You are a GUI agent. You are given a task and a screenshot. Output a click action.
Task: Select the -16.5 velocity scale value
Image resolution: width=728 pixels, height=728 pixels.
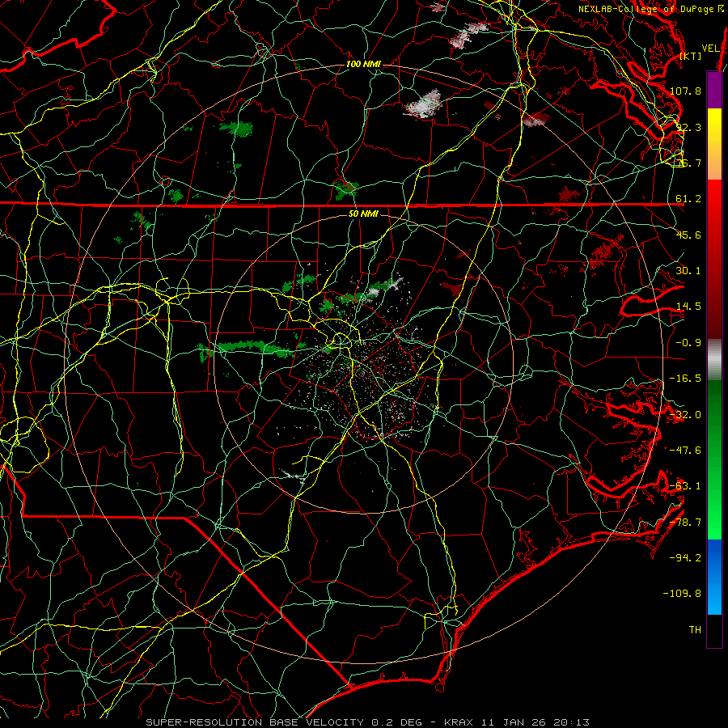[685, 379]
